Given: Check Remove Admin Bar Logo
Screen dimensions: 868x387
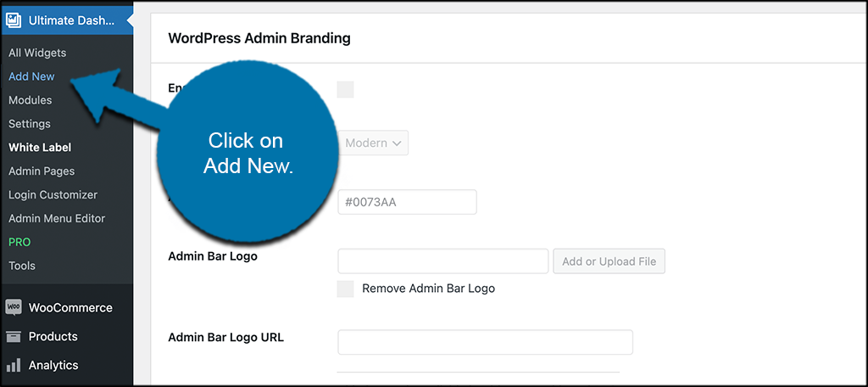Looking at the screenshot, I should point(346,289).
